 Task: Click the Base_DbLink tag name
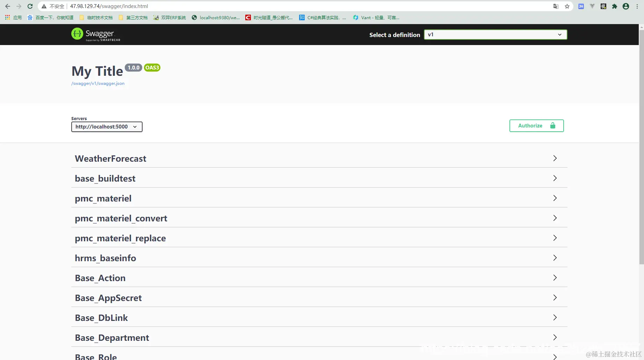[101, 318]
